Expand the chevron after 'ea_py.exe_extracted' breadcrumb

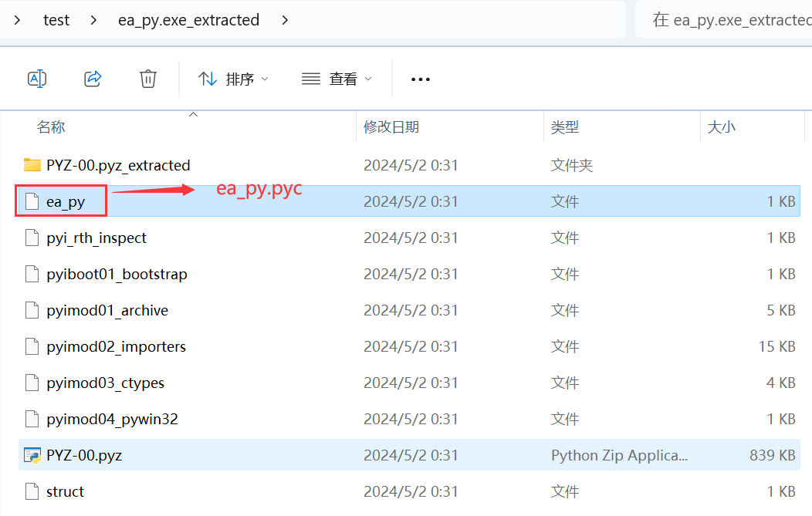pos(285,20)
